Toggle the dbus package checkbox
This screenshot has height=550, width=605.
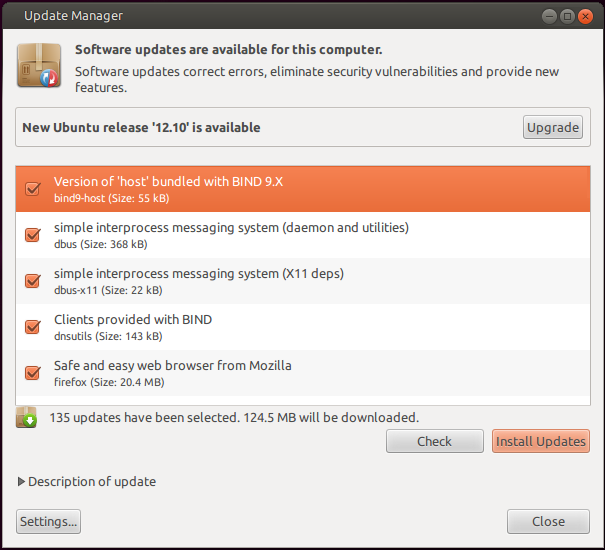coord(33,235)
